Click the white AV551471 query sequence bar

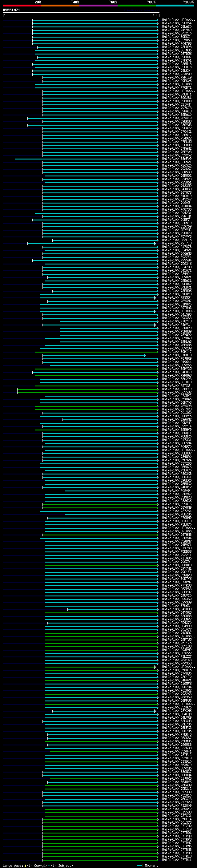click(81, 13)
